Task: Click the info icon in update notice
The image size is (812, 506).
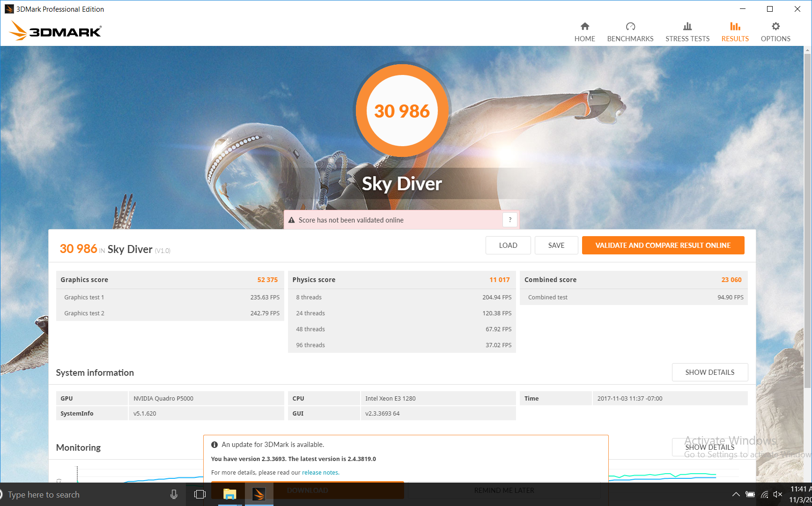Action: tap(214, 445)
